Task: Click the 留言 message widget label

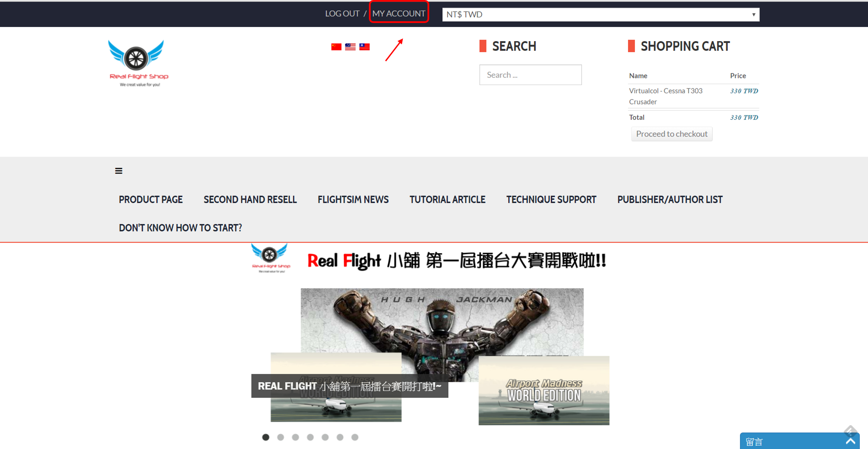Action: coord(754,442)
